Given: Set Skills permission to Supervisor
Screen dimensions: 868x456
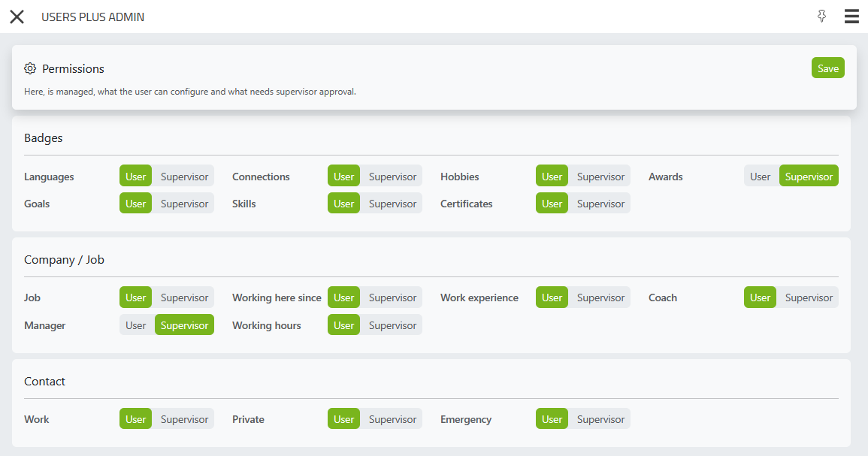Looking at the screenshot, I should coord(392,204).
